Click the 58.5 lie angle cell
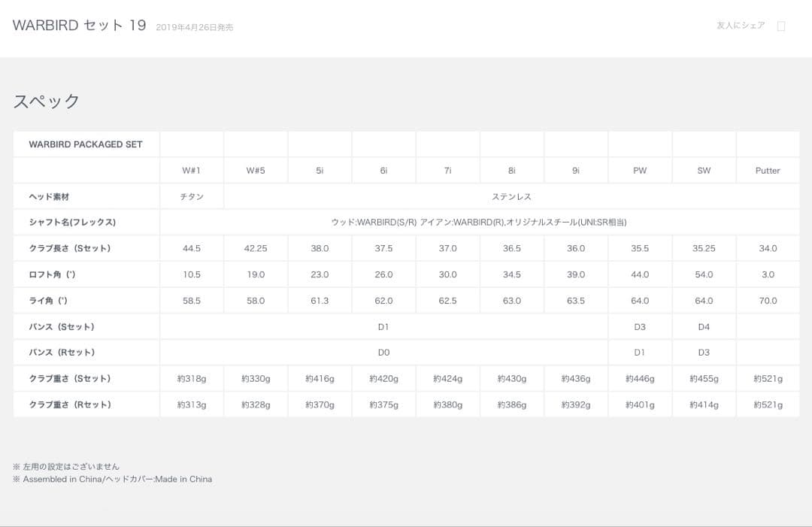Screen dimensions: 812x527 click(192, 301)
